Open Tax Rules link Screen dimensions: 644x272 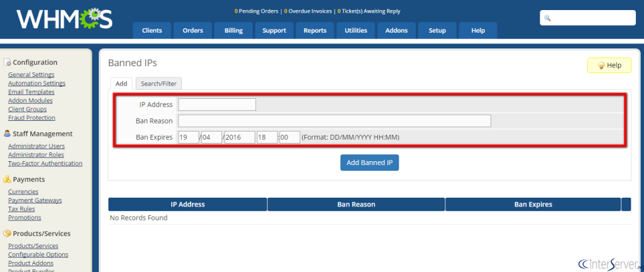click(21, 209)
